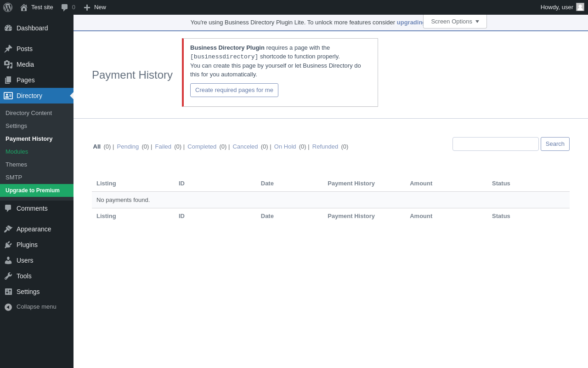Click the Status header in table footer
The image size is (588, 368).
click(x=501, y=216)
